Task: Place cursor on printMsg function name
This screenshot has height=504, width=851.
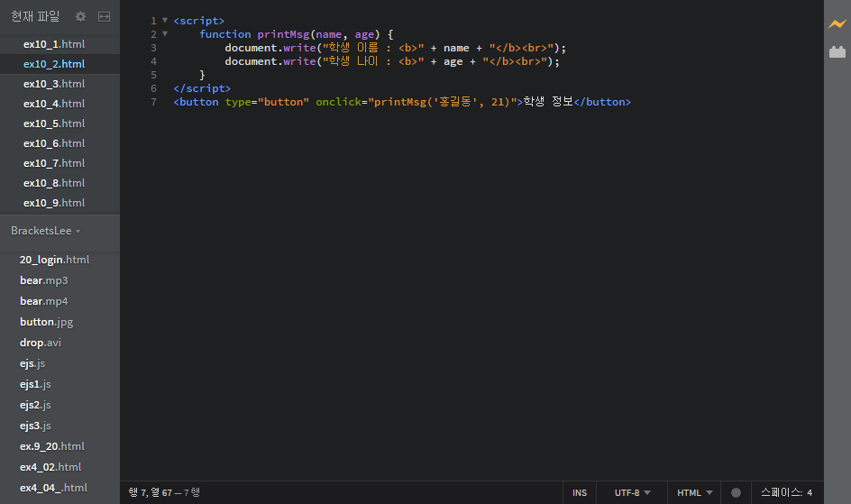Action: tap(283, 34)
